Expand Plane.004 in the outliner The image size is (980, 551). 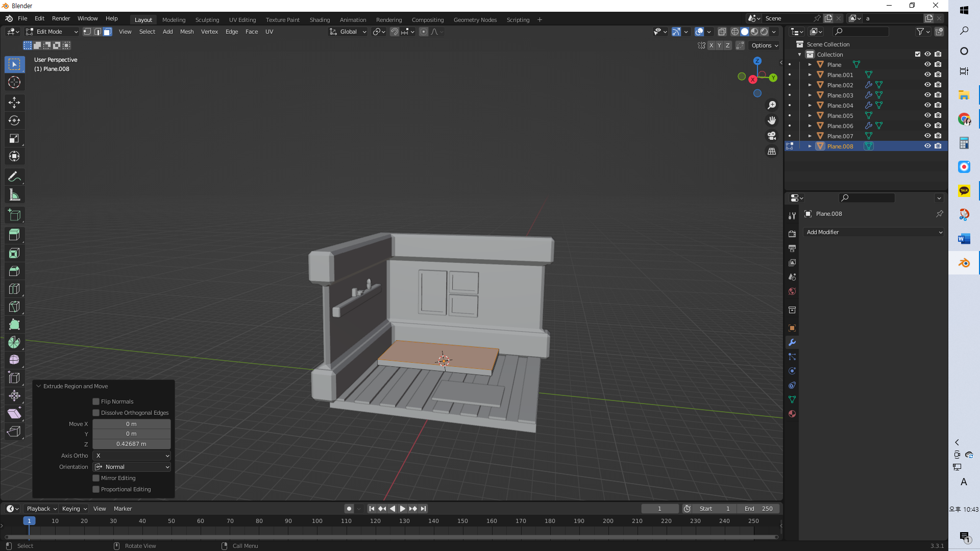click(810, 105)
